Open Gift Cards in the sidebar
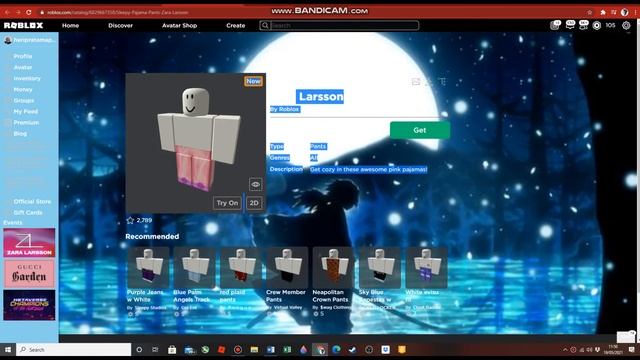640x360 pixels. point(28,212)
